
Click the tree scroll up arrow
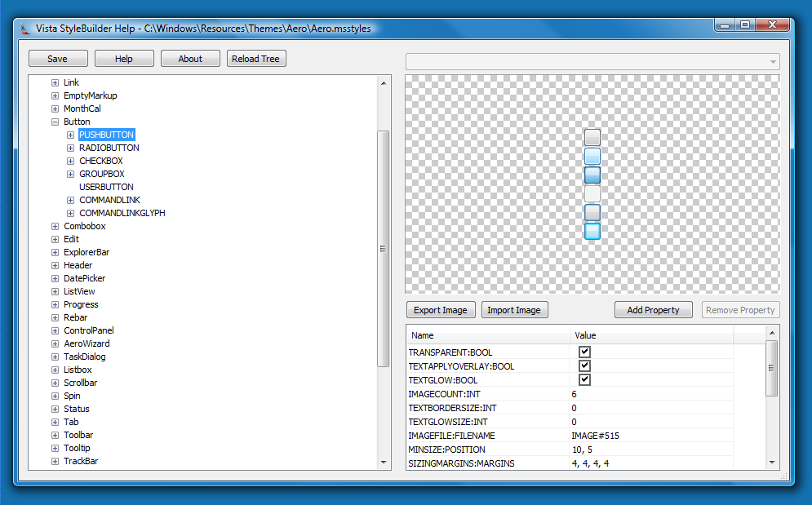coord(384,83)
